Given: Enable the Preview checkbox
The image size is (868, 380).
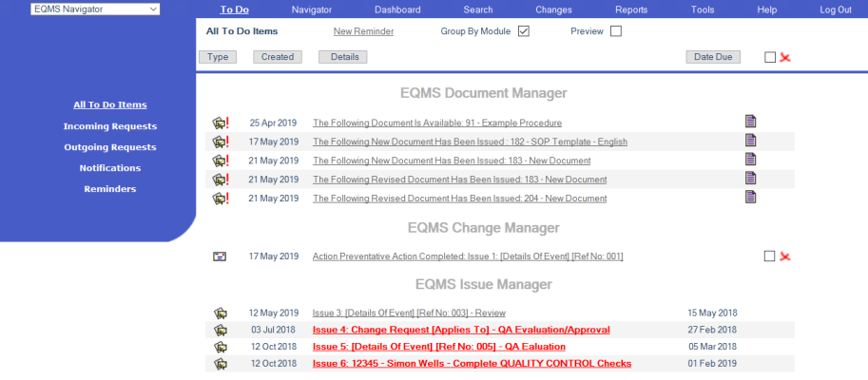Looking at the screenshot, I should (x=615, y=31).
